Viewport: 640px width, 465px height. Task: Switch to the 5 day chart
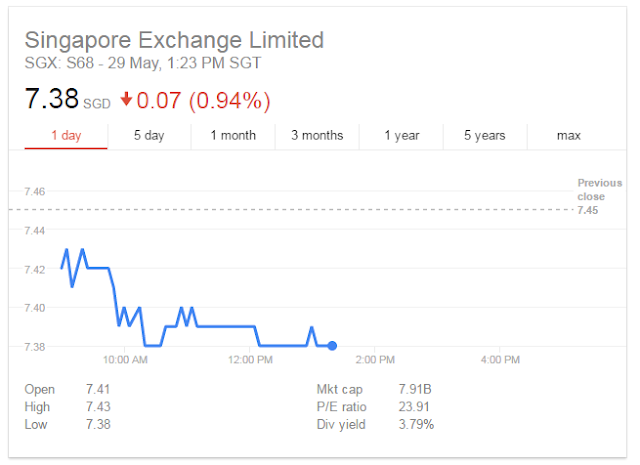[148, 135]
